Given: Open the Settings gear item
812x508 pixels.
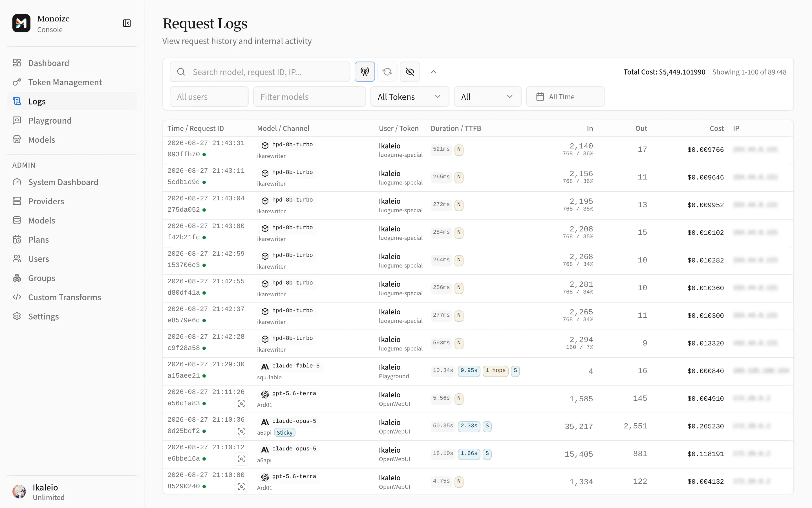Looking at the screenshot, I should [x=72, y=316].
